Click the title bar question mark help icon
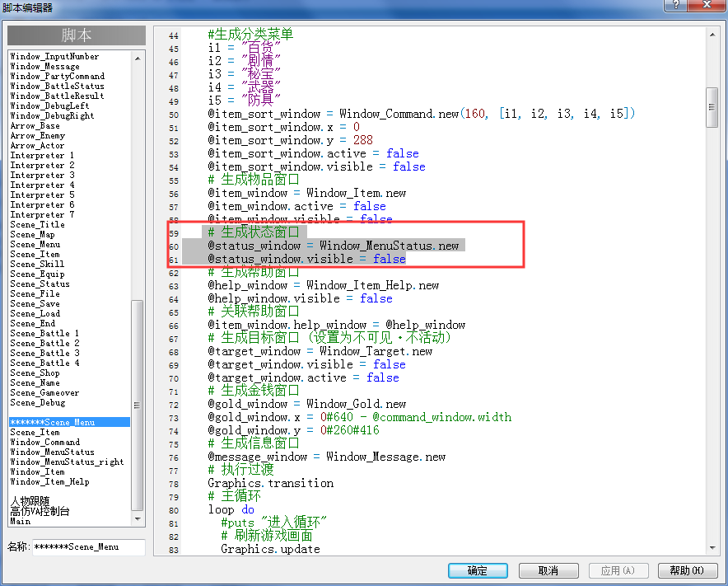Viewport: 728px width, 586px height. 676,5
